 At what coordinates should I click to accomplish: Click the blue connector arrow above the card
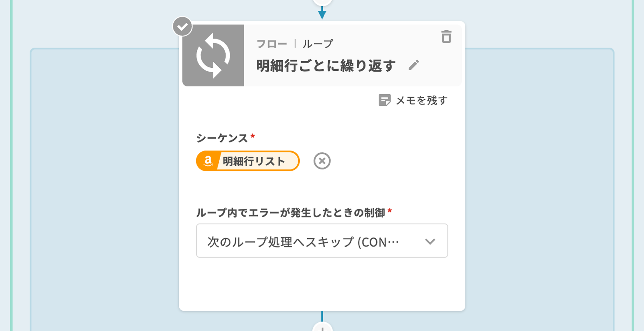pos(322,14)
